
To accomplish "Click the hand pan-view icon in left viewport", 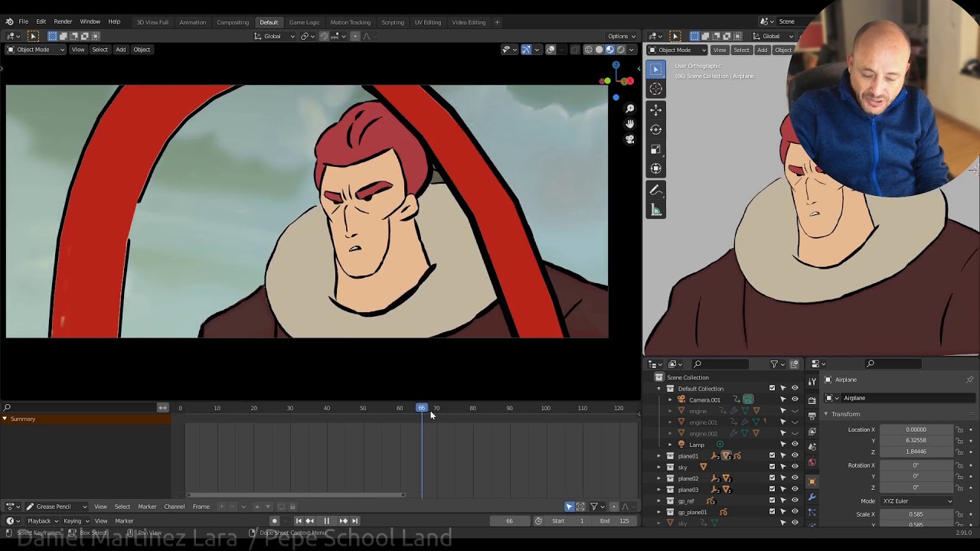I will (630, 124).
